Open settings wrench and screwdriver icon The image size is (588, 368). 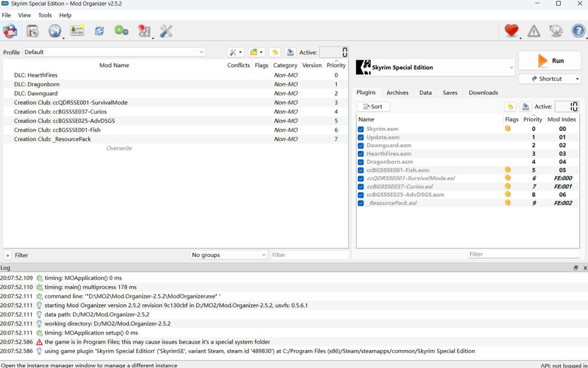pos(166,31)
